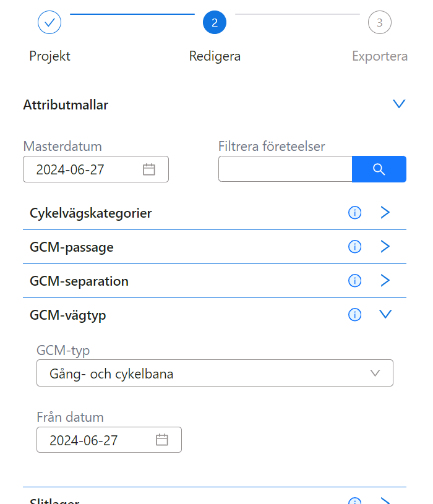
Task: Click the Filtrera företeelser text field
Action: [x=285, y=169]
